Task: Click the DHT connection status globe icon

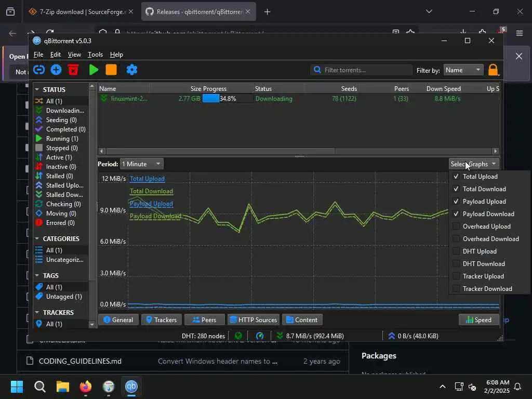Action: (x=238, y=336)
